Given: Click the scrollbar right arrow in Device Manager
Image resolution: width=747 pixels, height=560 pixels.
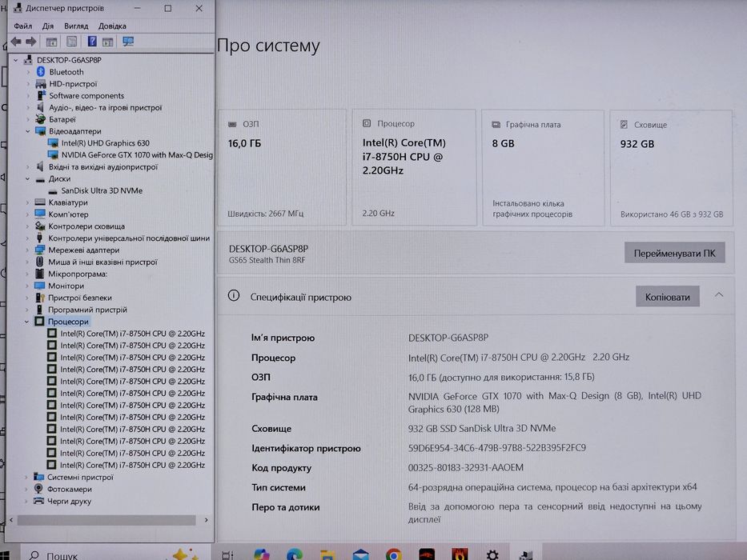Looking at the screenshot, I should pos(206,520).
